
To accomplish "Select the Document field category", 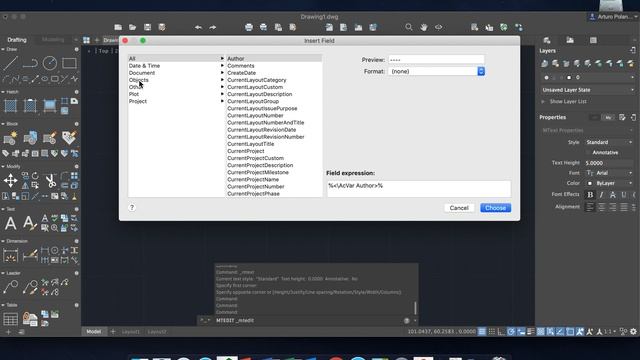I will coord(142,73).
